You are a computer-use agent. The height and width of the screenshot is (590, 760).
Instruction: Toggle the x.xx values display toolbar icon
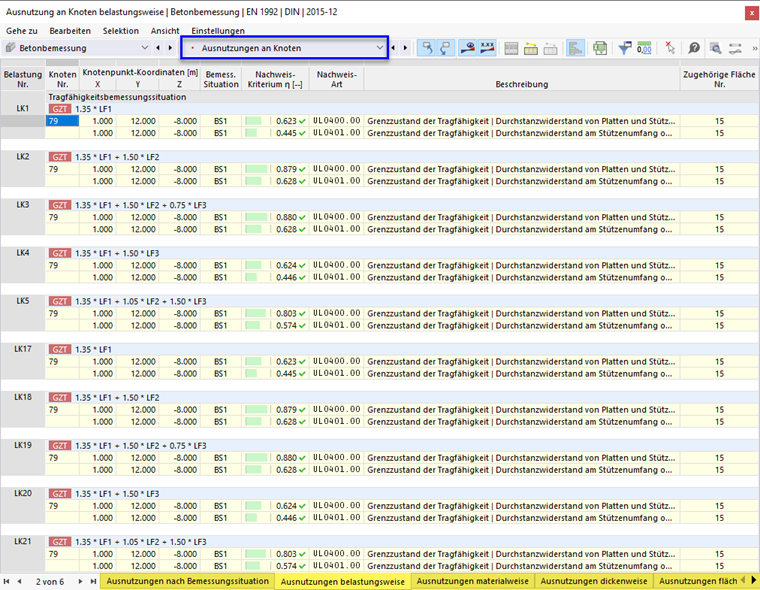point(487,48)
